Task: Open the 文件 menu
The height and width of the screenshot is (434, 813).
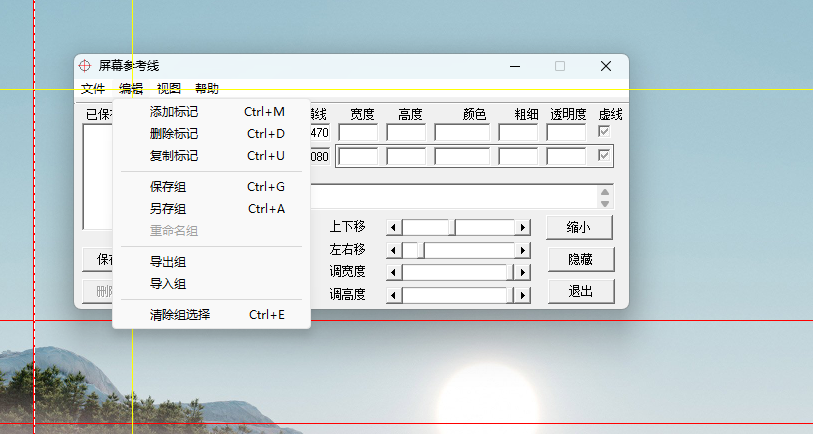Action: (93, 89)
